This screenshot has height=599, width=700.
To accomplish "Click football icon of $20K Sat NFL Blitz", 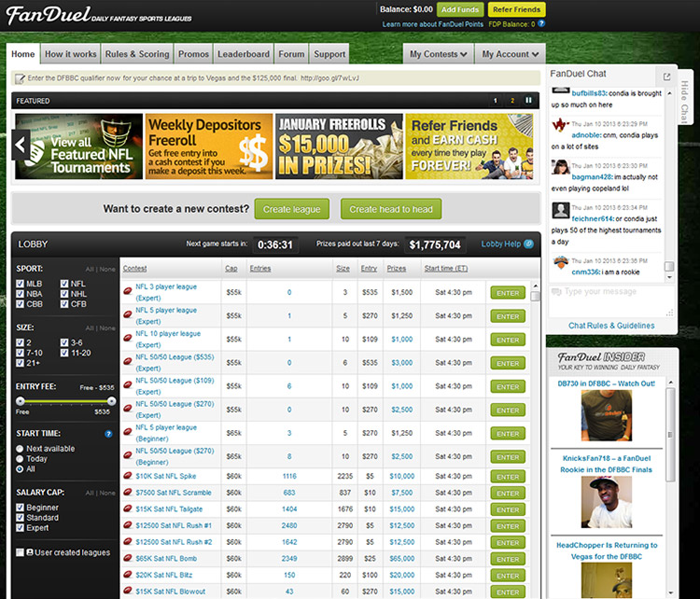I will (x=128, y=575).
